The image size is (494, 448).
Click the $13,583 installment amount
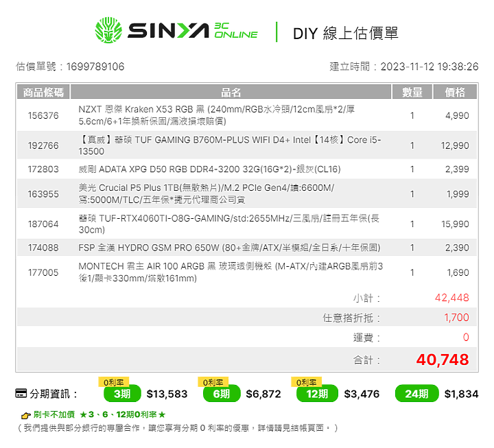click(167, 394)
